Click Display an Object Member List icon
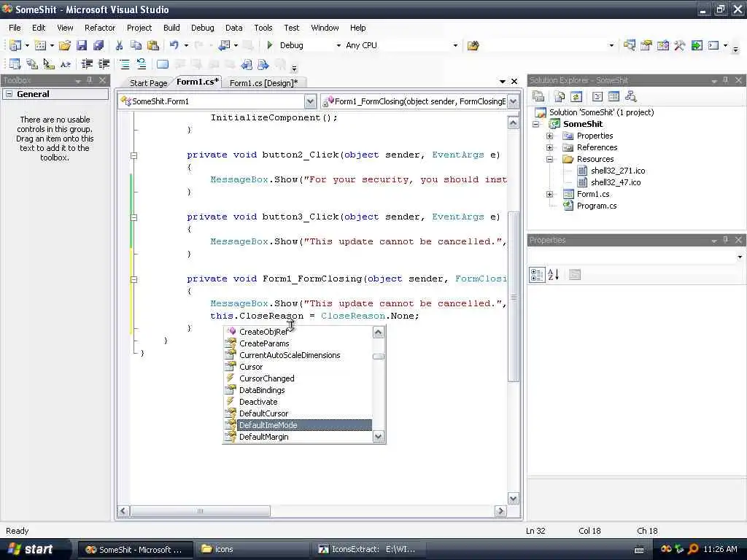This screenshot has width=747, height=560. pyautogui.click(x=15, y=64)
